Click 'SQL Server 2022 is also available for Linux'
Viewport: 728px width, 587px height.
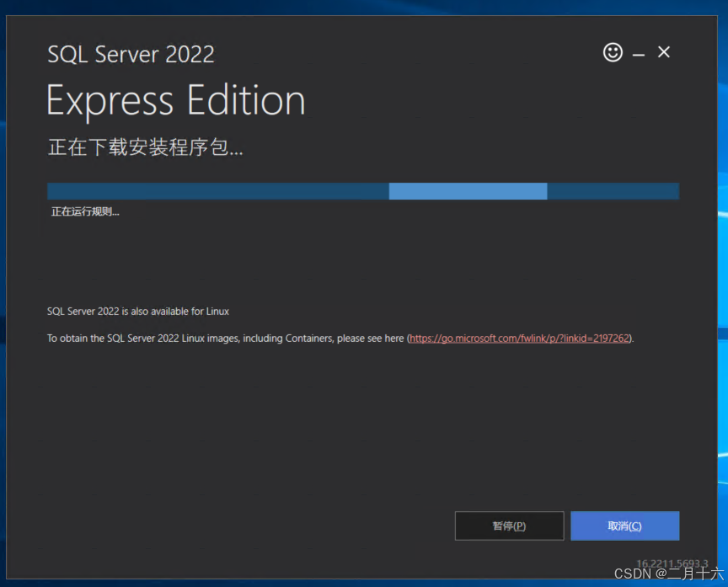coord(138,312)
